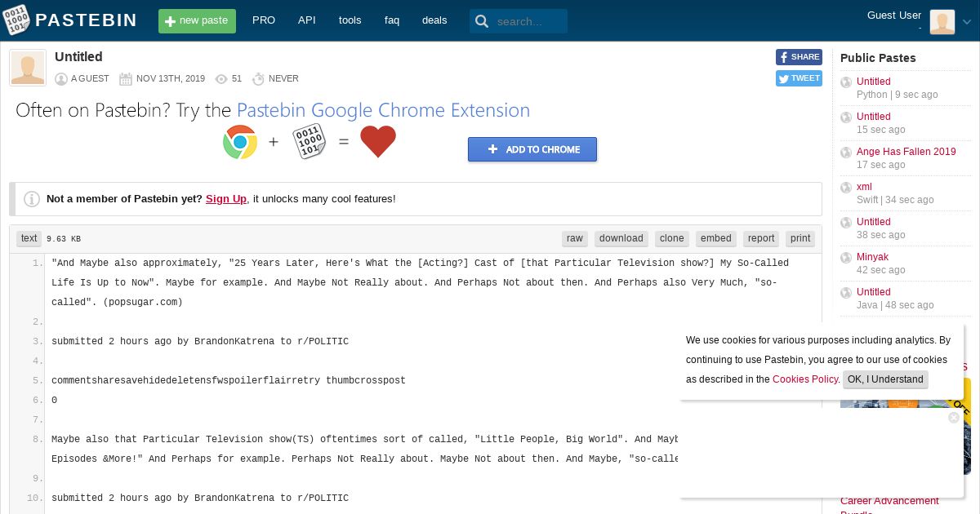Close the popup ad with X icon
The width and height of the screenshot is (980, 514).
coord(953,418)
